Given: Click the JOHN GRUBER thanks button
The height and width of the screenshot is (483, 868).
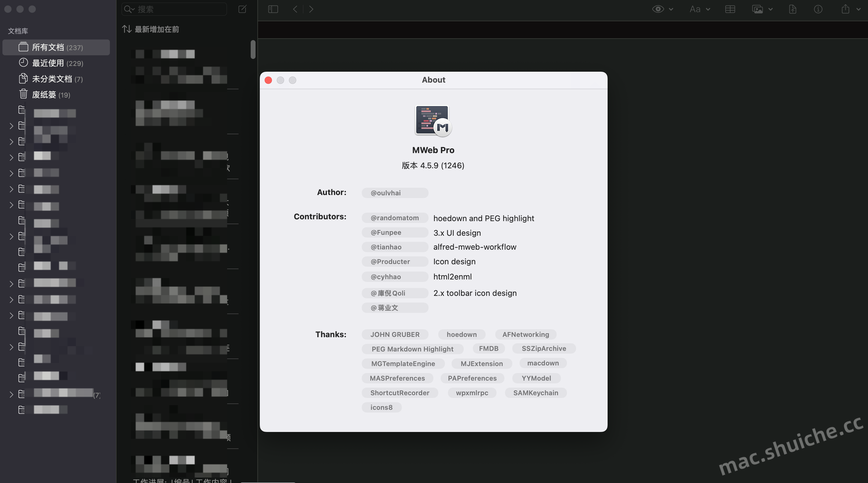Looking at the screenshot, I should click(395, 334).
